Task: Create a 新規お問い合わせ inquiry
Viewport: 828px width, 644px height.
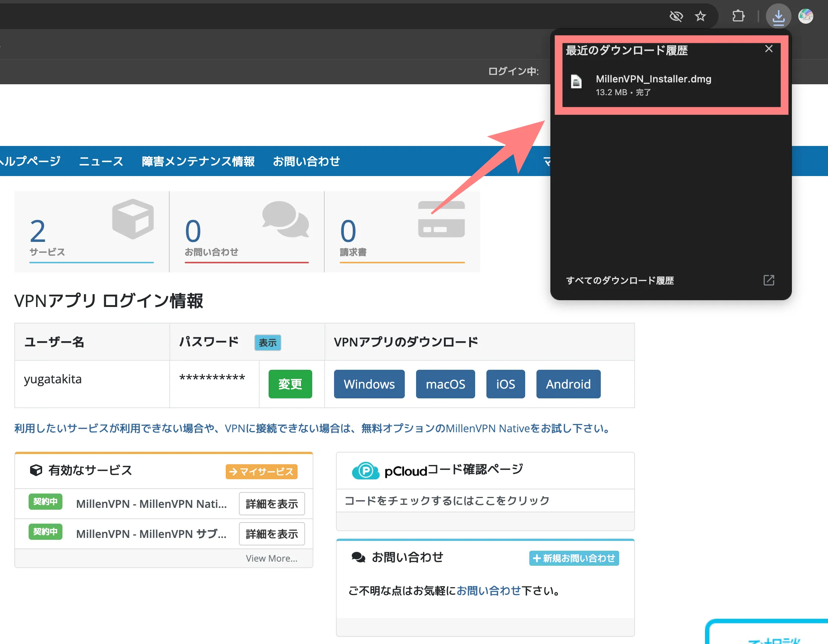Action: click(x=574, y=558)
